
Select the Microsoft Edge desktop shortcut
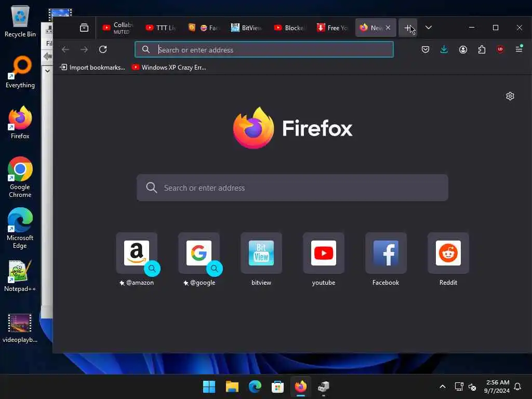coord(20,228)
